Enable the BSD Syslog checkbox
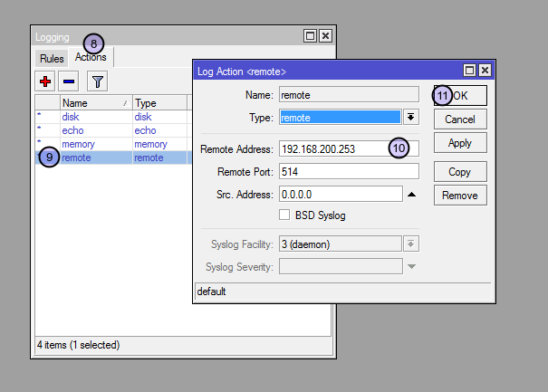 284,215
